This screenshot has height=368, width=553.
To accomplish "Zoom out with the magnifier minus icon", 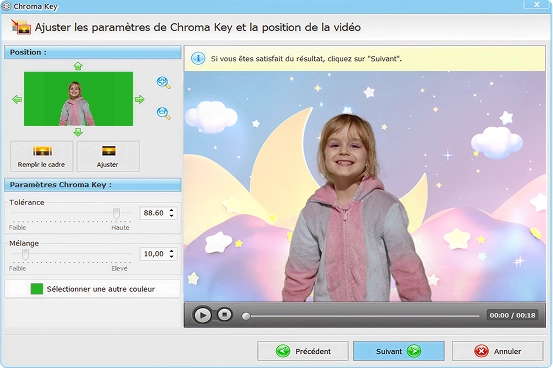I will (163, 113).
